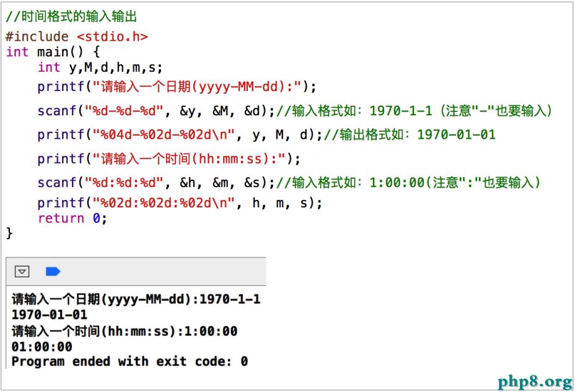This screenshot has height=392, width=575.
Task: Click the top green comment line
Action: [71, 17]
